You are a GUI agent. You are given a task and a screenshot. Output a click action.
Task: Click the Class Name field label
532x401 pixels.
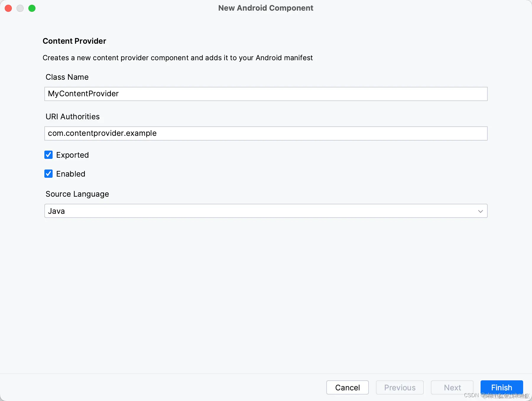coord(67,77)
